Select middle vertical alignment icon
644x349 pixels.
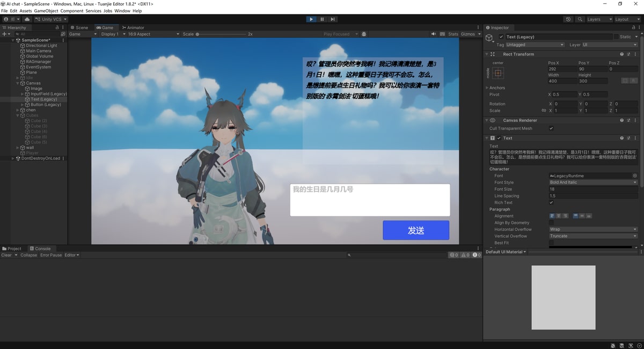point(583,216)
